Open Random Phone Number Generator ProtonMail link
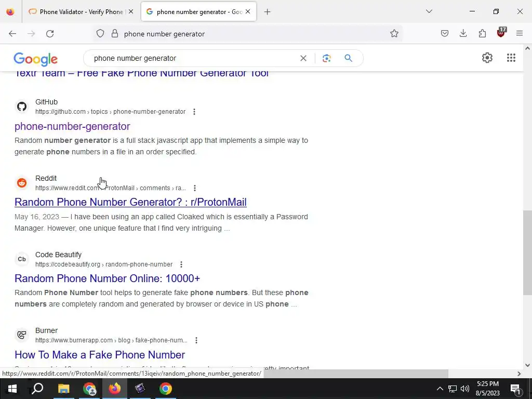Viewport: 532px width, 399px height. 130,202
